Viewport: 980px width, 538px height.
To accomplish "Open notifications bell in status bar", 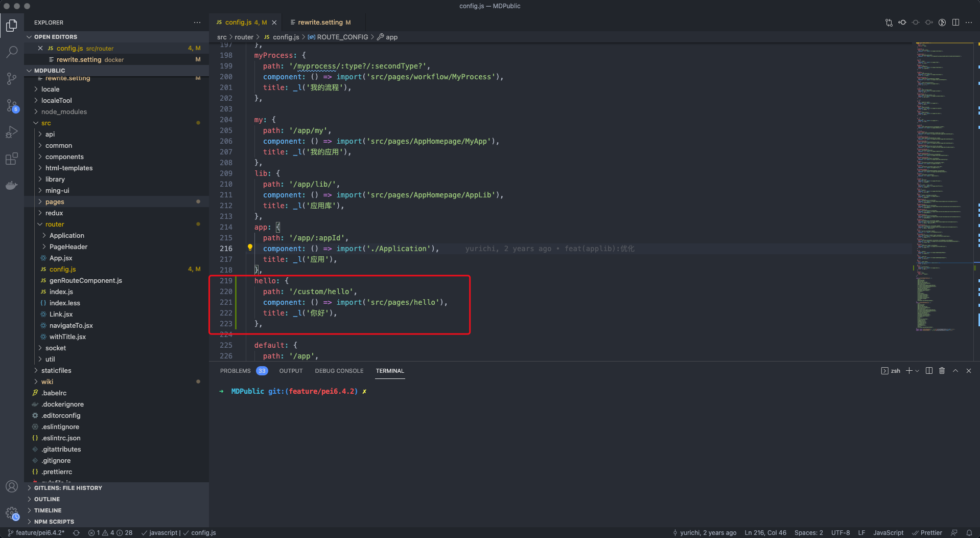I will click(969, 532).
